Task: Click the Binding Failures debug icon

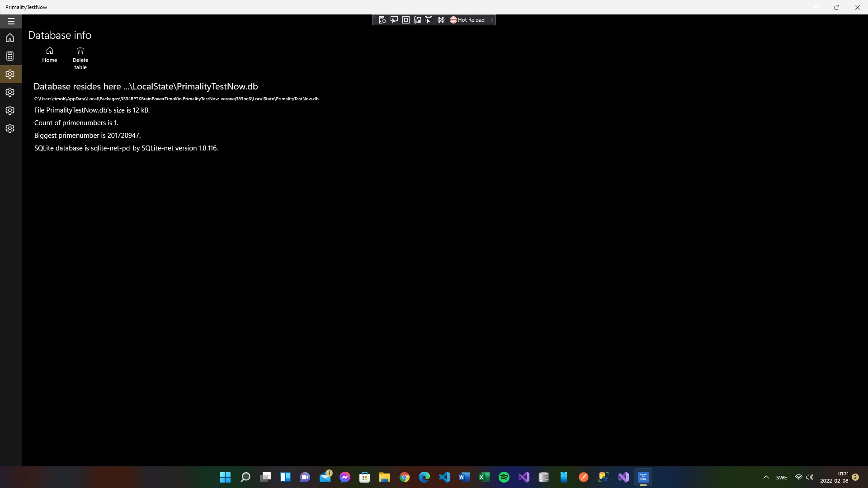Action: [x=441, y=20]
